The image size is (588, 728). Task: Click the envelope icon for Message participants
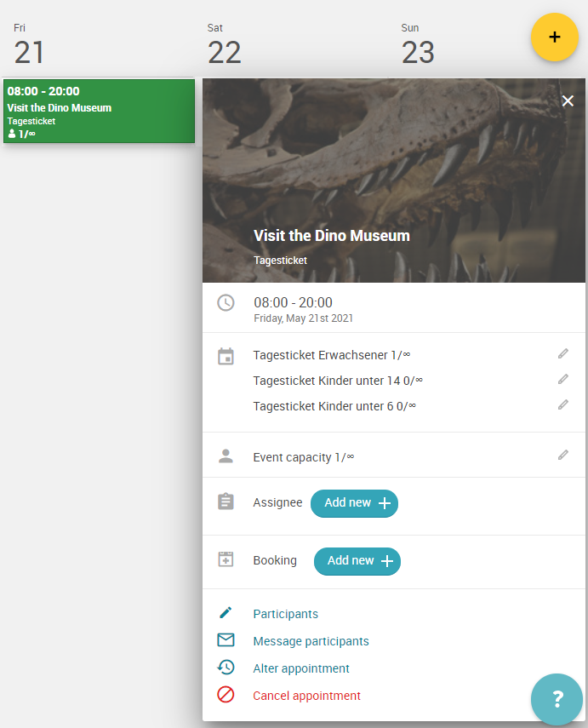click(x=225, y=639)
